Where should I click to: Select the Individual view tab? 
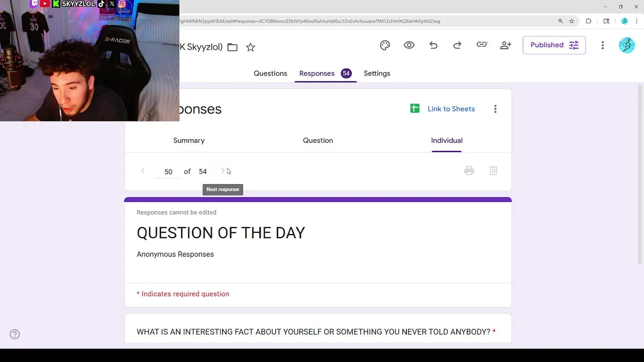(447, 140)
